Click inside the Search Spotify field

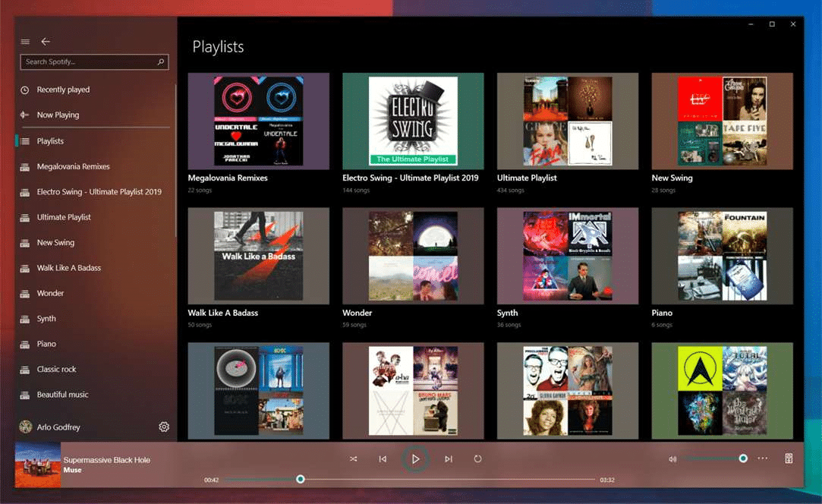pos(83,61)
